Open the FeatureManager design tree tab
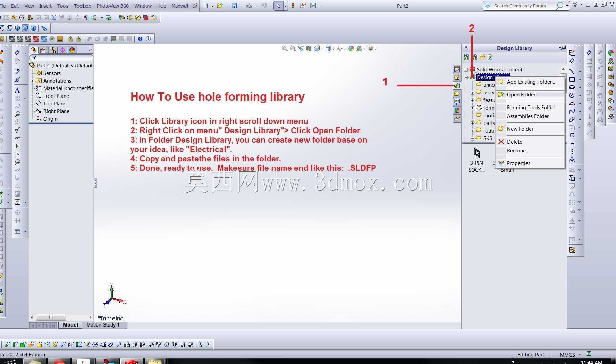 point(33,50)
